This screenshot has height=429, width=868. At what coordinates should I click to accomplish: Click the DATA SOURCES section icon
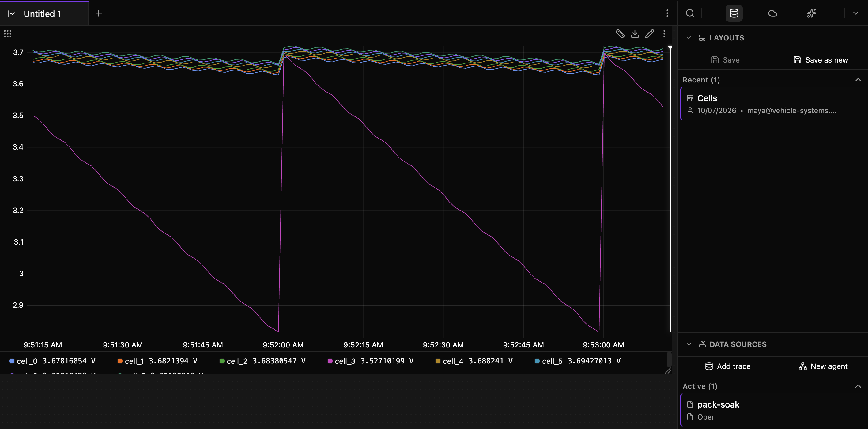(x=702, y=344)
